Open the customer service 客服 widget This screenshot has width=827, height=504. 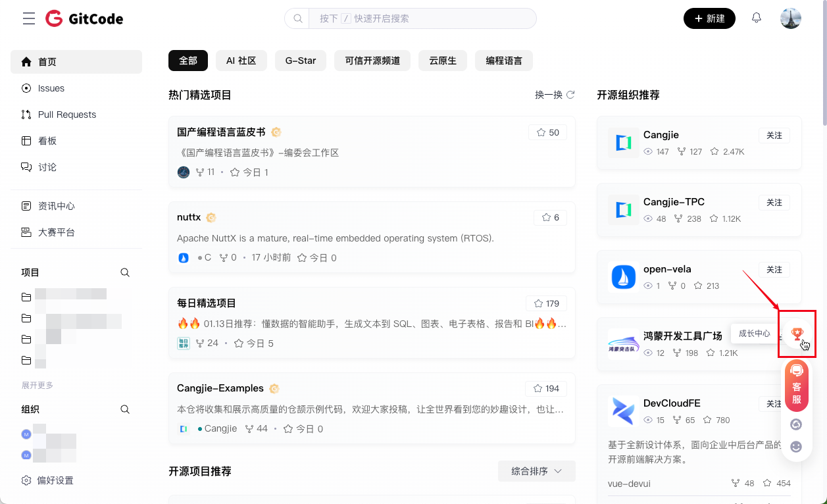(x=797, y=386)
